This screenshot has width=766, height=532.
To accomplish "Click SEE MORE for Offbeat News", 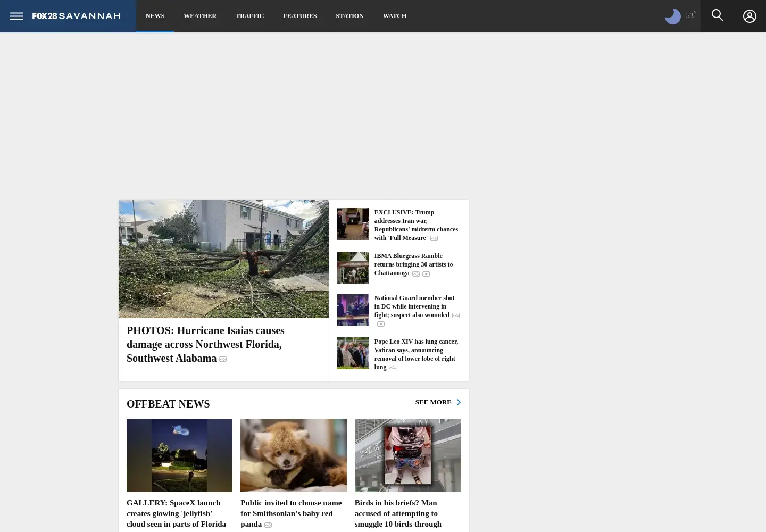I will tap(433, 402).
